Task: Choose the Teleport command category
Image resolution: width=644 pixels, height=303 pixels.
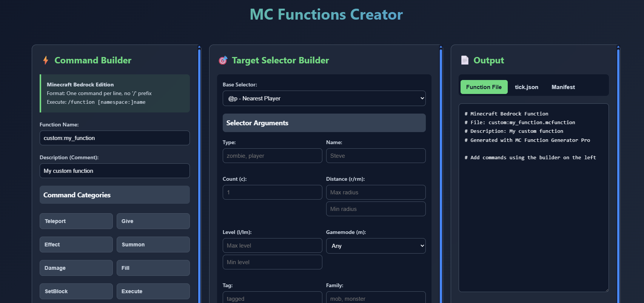Action: [x=76, y=221]
